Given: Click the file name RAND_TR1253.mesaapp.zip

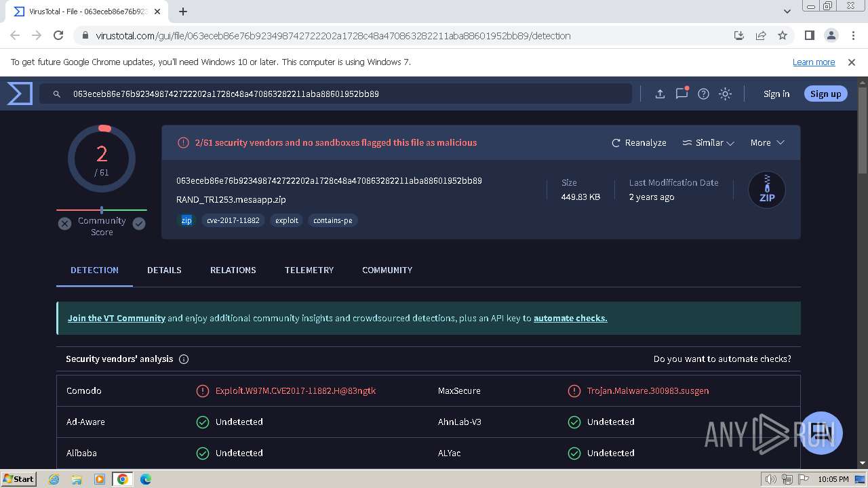Looking at the screenshot, I should coord(231,200).
